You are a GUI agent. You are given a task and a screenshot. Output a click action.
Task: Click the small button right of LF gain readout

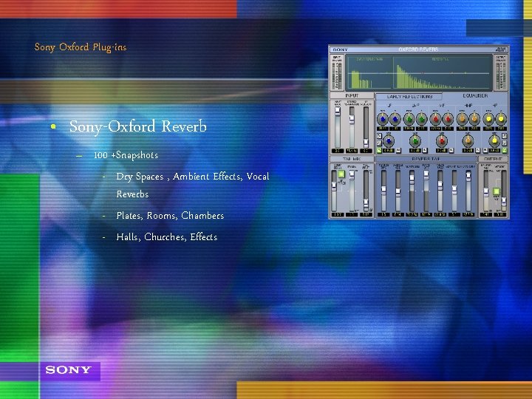pos(398,150)
